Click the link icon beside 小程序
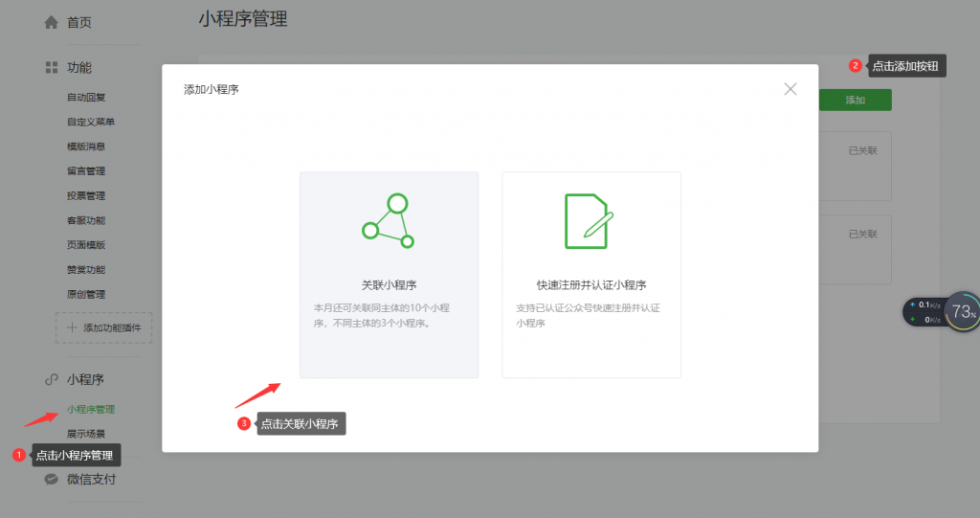Screen dimensions: 980x518 [52, 379]
